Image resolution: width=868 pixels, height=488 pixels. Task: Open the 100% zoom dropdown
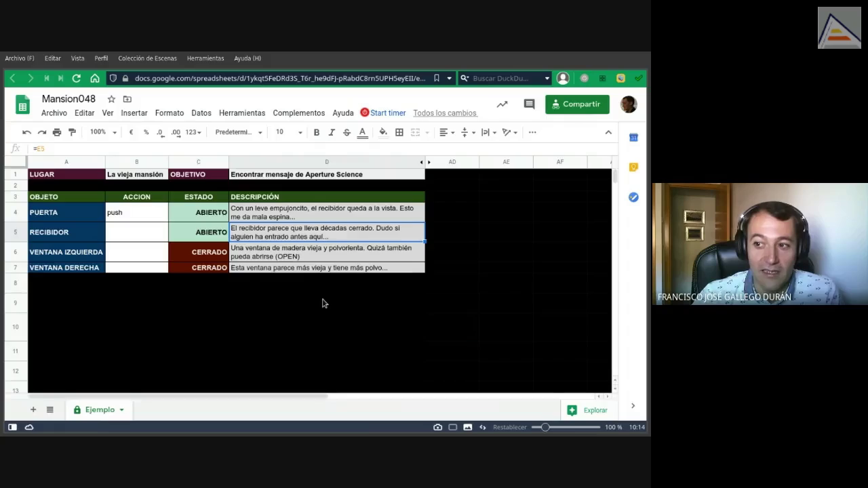104,132
